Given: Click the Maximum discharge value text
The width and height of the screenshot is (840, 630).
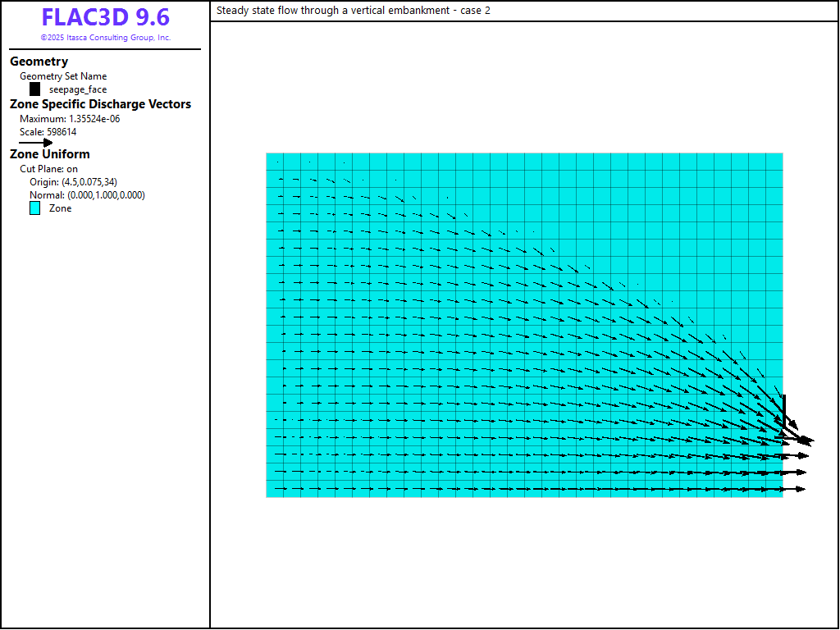Looking at the screenshot, I should [70, 118].
